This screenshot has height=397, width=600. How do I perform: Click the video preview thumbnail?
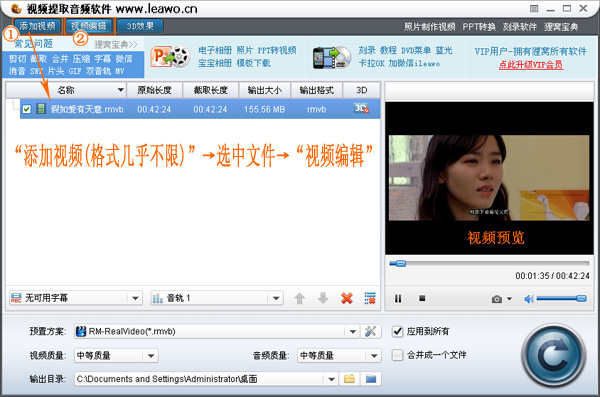click(x=489, y=178)
